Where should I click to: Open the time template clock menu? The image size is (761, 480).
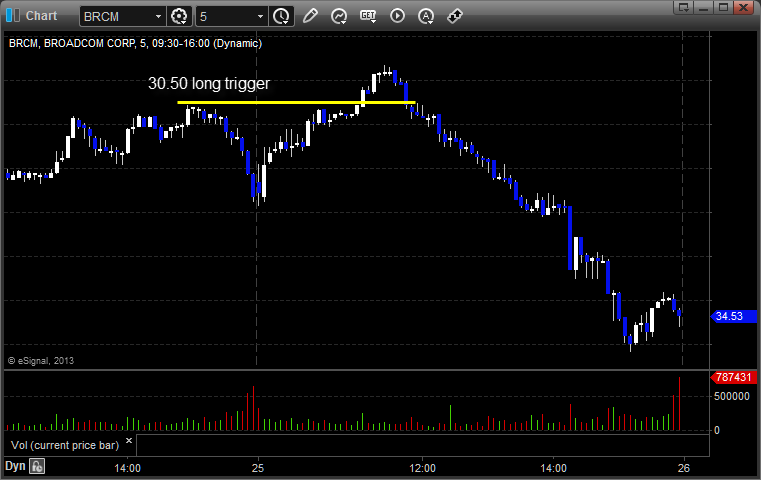[x=281, y=17]
